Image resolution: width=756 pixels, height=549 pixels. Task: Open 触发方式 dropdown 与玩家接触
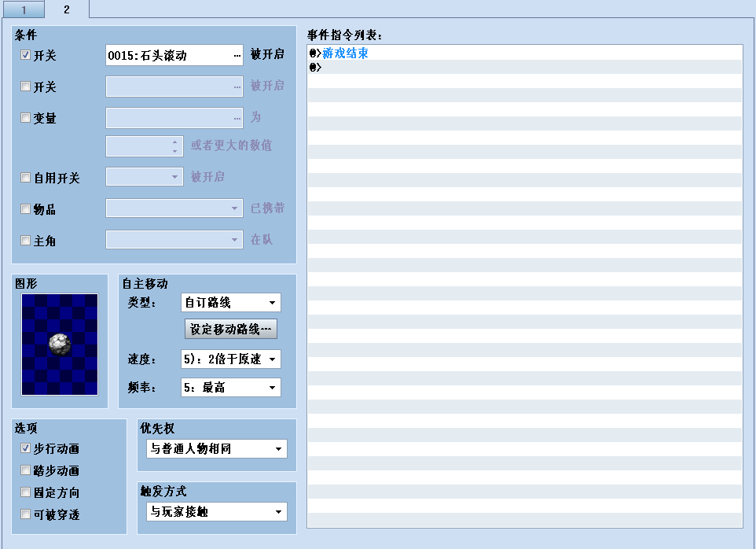(217, 511)
